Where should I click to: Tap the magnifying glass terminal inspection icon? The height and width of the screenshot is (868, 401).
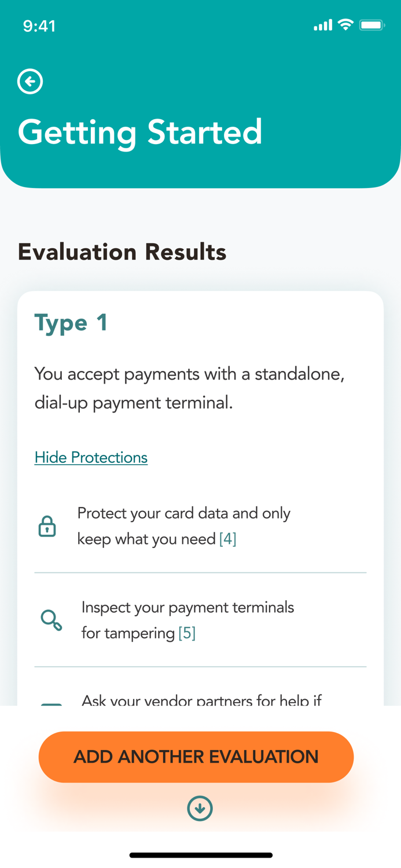click(51, 620)
